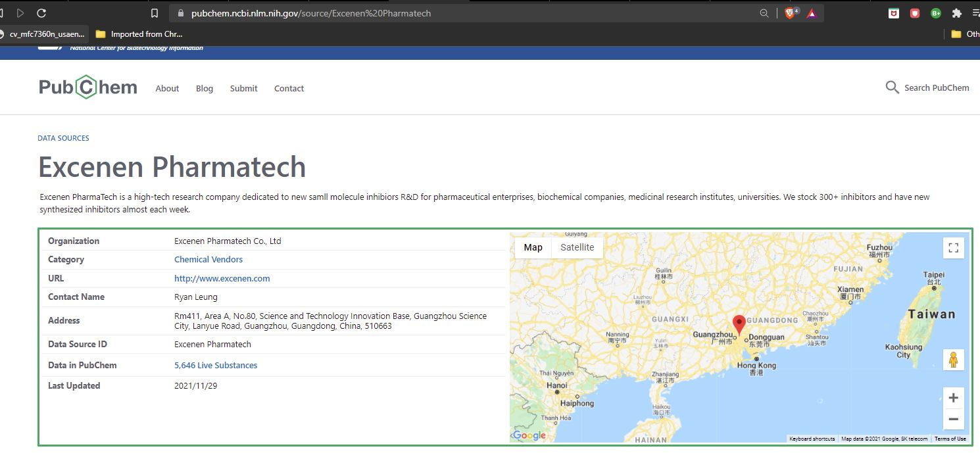This screenshot has width=980, height=461.
Task: Go forward using the browser forward arrow
Action: point(20,13)
